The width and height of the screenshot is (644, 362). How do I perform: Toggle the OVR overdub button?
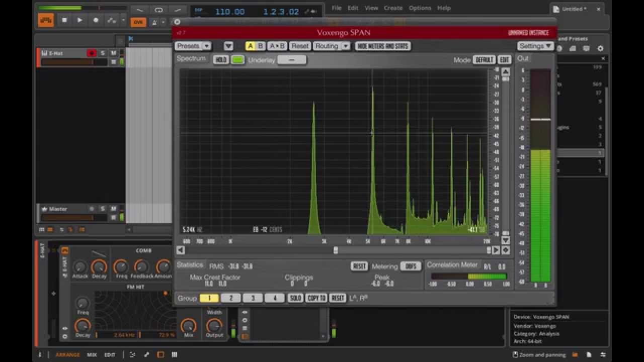[137, 22]
